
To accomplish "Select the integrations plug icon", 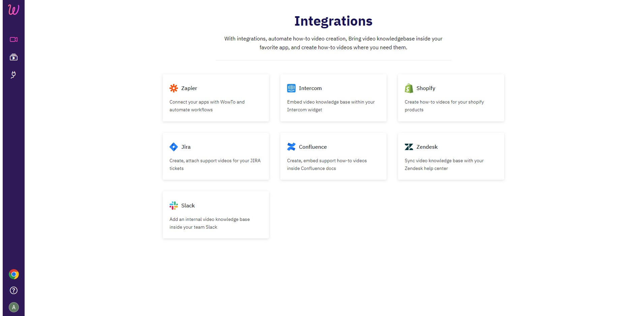I will click(x=13, y=75).
